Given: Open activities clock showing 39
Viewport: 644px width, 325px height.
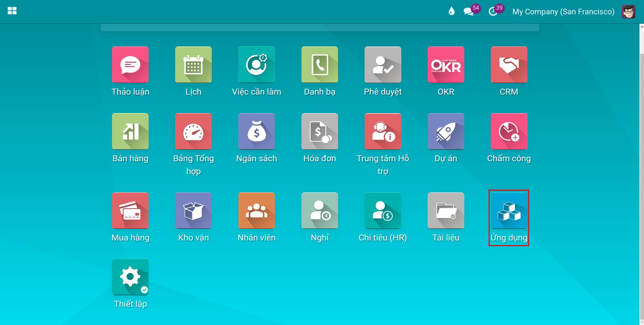Looking at the screenshot, I should click(x=496, y=11).
